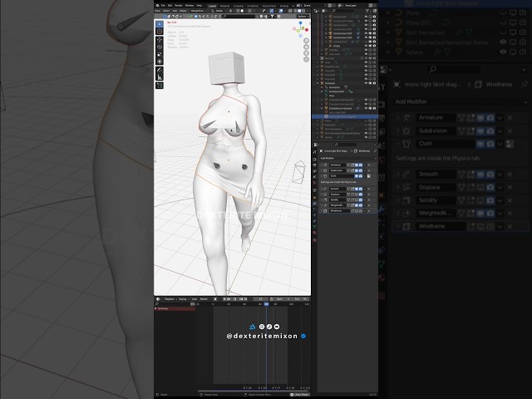Expand the Armature modifier panel
The width and height of the screenshot is (532, 399).
tap(322, 165)
